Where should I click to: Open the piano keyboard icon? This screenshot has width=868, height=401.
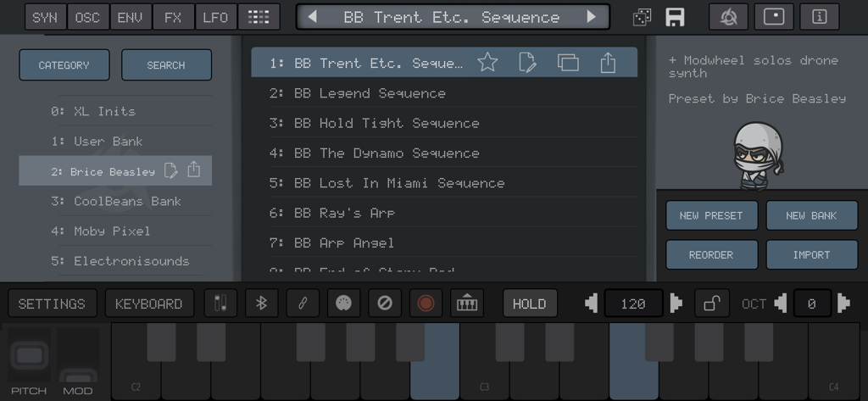[467, 304]
